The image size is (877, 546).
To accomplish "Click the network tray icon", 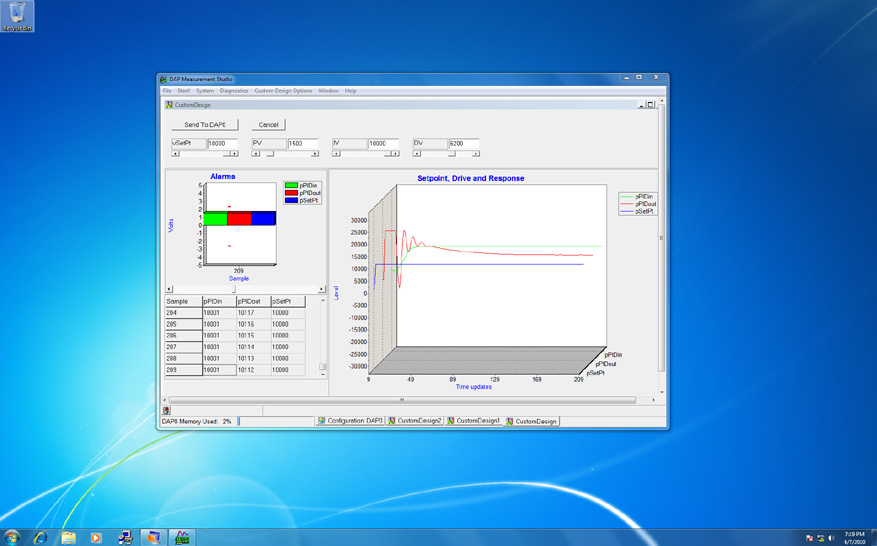I will [821, 538].
